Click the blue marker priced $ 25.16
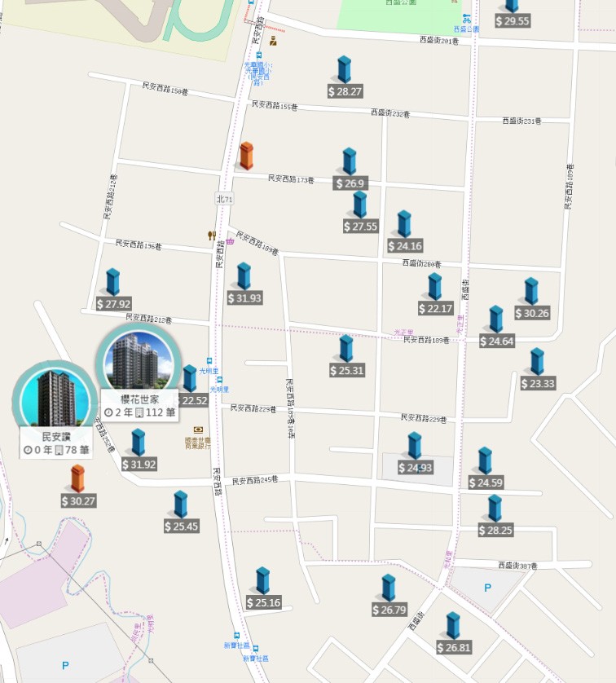The height and width of the screenshot is (683, 616). tap(262, 580)
